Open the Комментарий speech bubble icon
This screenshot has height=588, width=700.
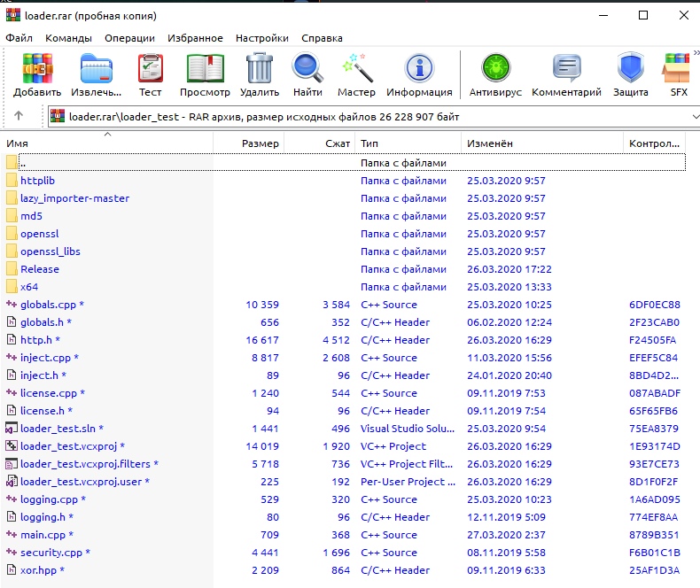(x=566, y=68)
